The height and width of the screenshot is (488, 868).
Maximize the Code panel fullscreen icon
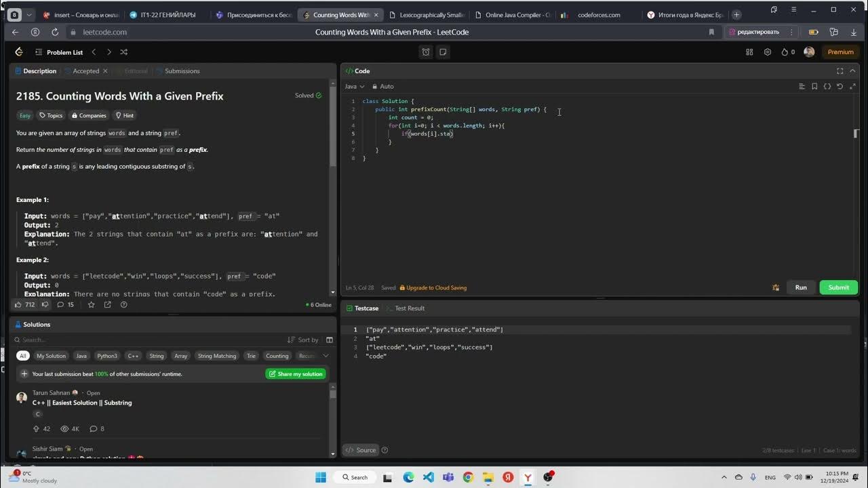(840, 71)
